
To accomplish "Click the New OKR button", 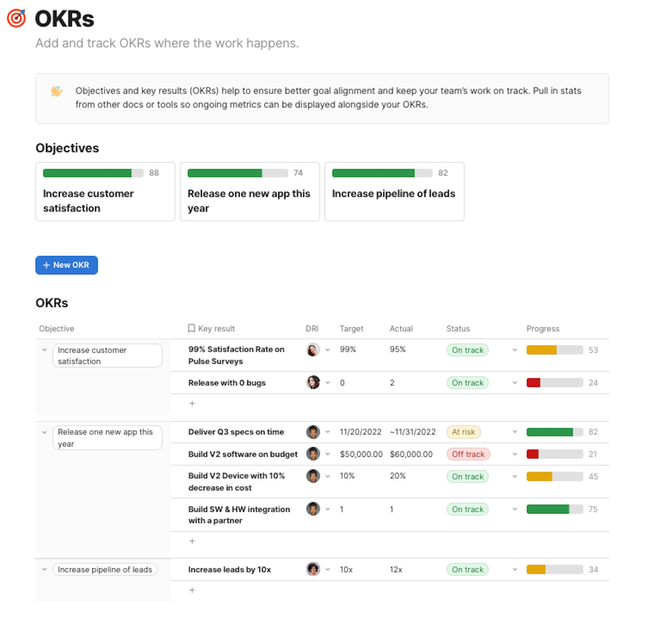I will [67, 265].
